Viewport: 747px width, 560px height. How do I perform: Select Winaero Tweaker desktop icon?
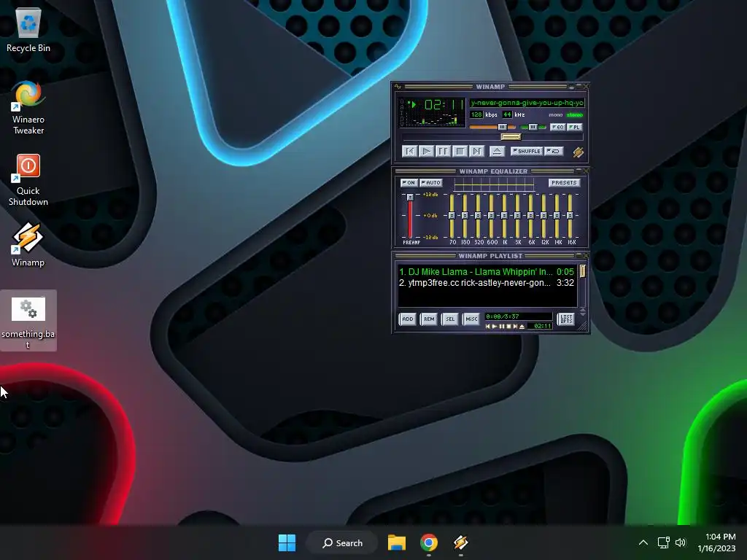(x=28, y=108)
